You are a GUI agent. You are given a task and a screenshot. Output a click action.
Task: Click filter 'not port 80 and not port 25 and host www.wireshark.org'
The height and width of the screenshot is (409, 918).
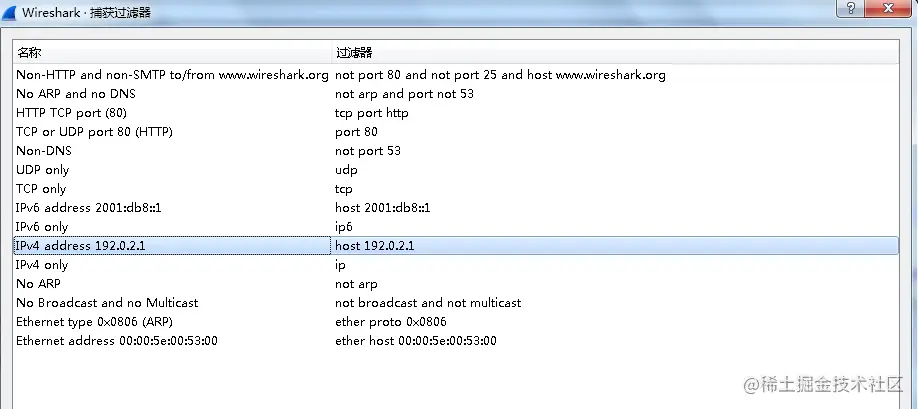[x=500, y=75]
